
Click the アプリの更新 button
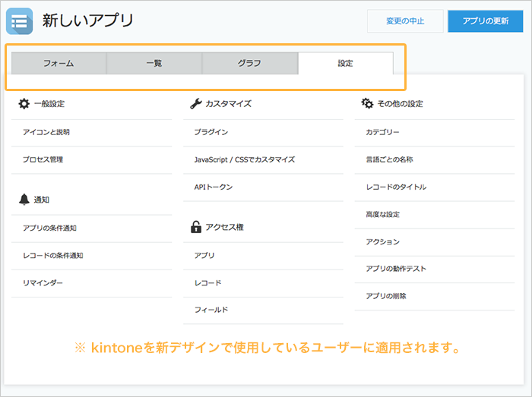486,21
